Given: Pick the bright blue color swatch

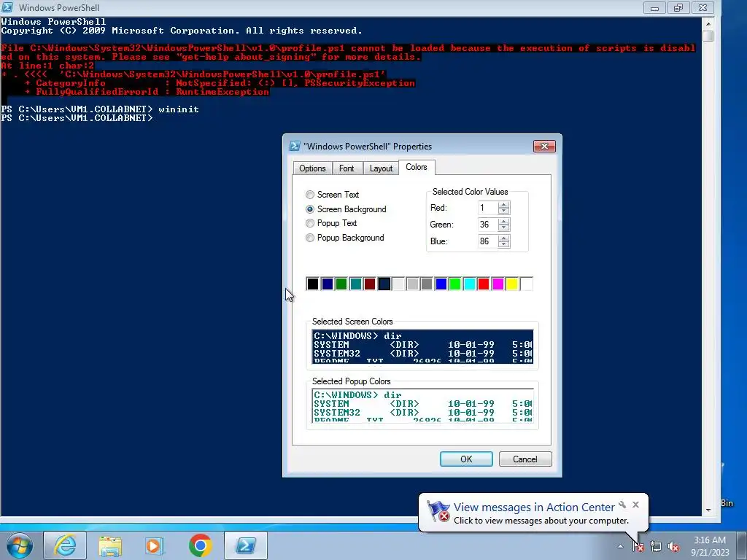Looking at the screenshot, I should tap(441, 284).
